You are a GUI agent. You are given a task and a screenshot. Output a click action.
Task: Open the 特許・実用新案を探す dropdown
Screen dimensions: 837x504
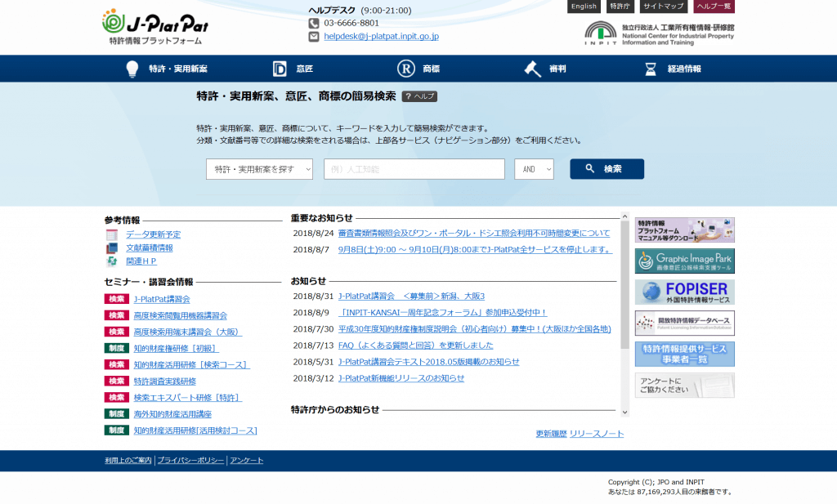[x=259, y=169]
